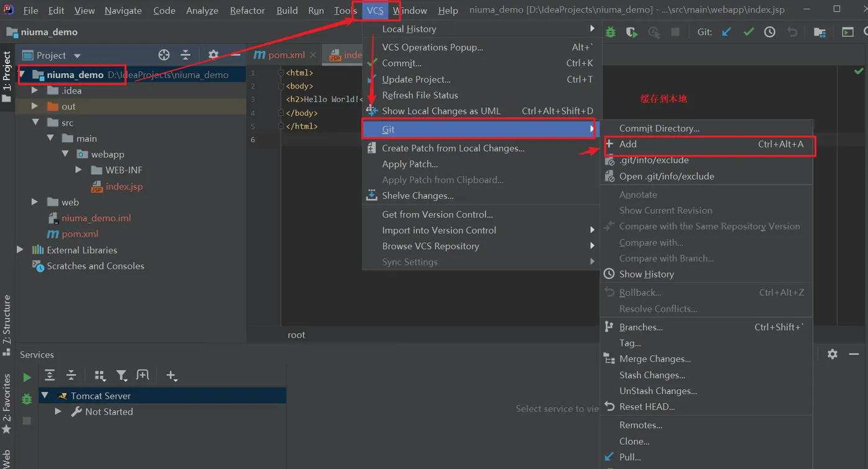The height and width of the screenshot is (469, 868).
Task: Expand the .idea folder
Action: (x=35, y=90)
